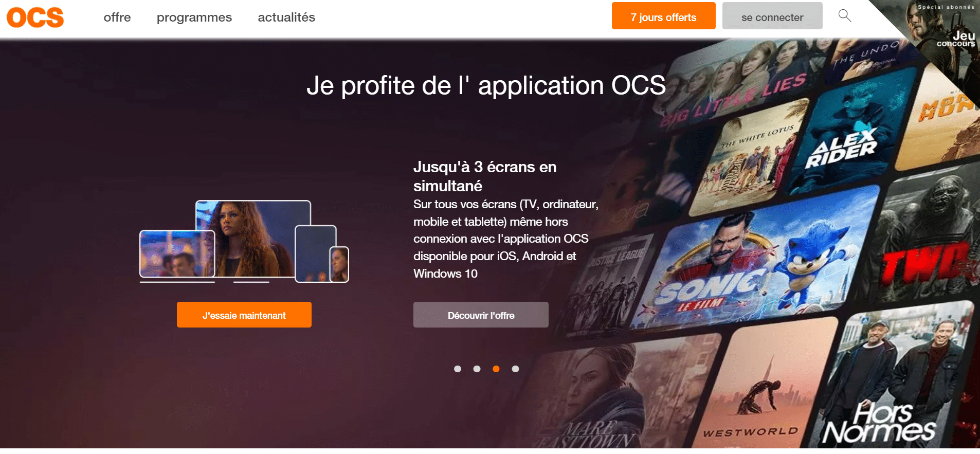Open the search magnifier icon
980x454 pixels.
click(845, 16)
